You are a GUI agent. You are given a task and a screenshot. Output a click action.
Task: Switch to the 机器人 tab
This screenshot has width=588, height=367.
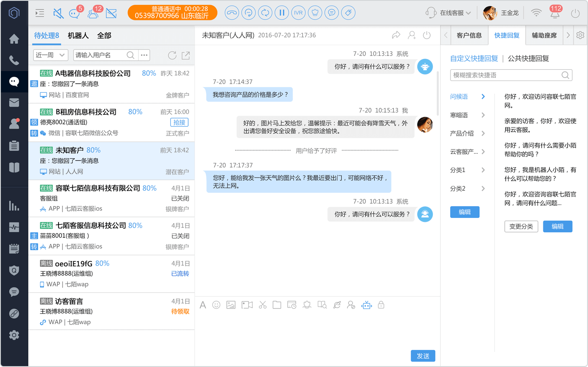pos(78,36)
